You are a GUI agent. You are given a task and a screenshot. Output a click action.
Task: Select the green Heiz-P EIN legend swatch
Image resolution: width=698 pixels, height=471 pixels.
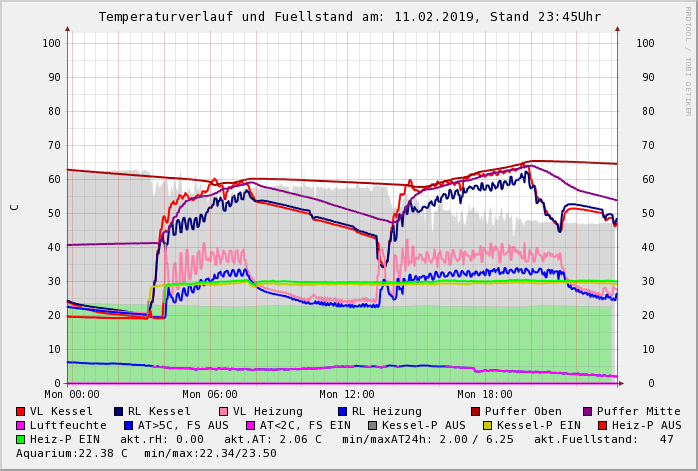21,439
